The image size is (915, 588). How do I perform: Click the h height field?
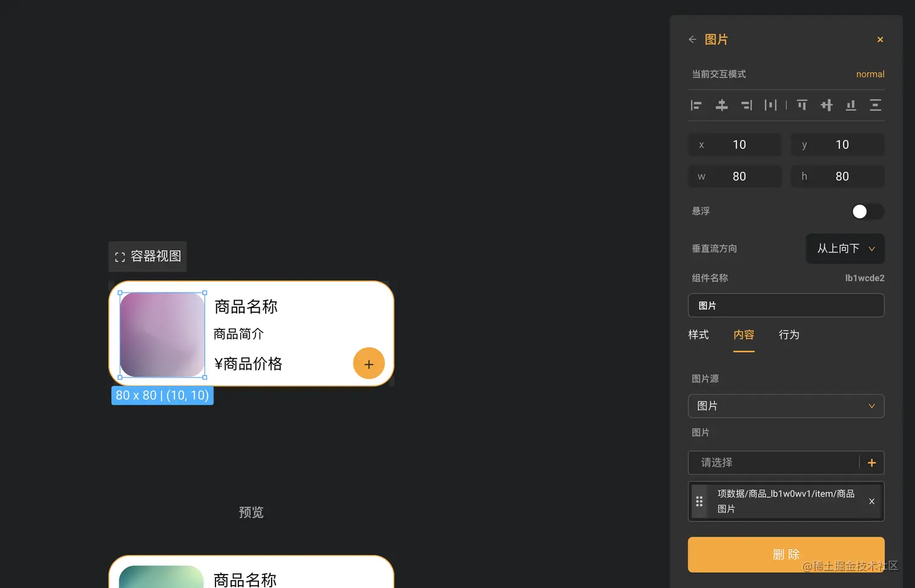(838, 177)
